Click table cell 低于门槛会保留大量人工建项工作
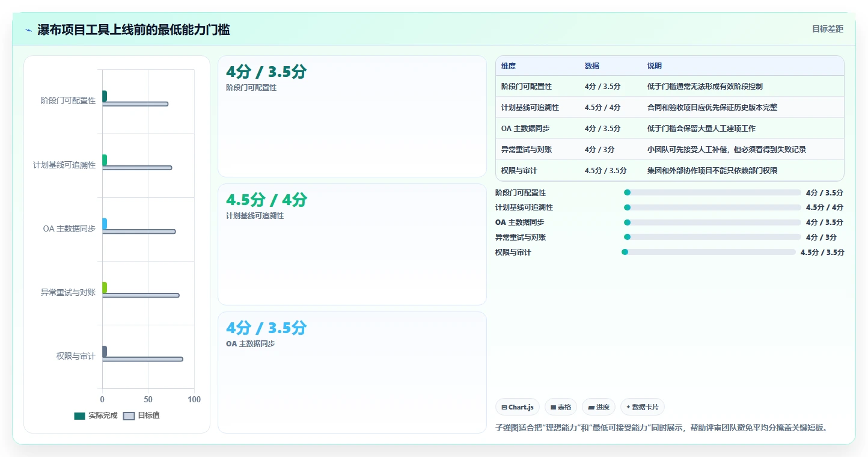 701,129
